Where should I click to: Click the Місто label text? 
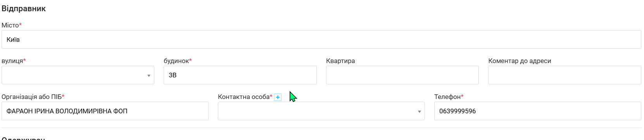10,25
